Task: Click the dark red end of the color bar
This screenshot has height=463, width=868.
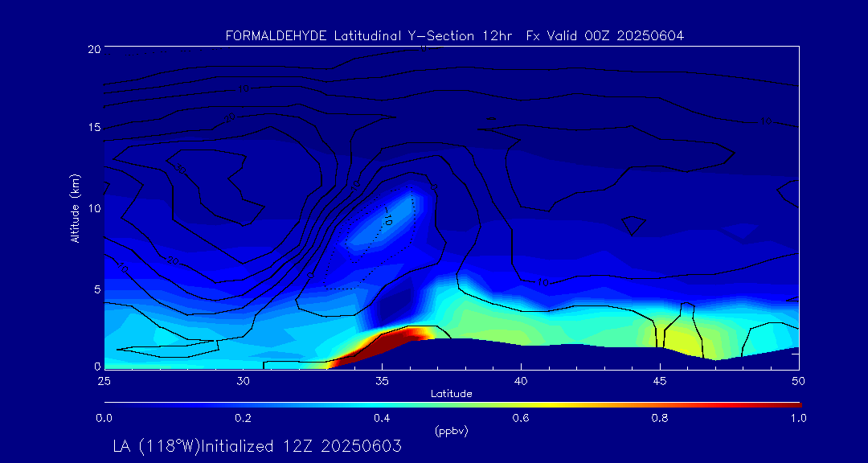Action: (789, 405)
